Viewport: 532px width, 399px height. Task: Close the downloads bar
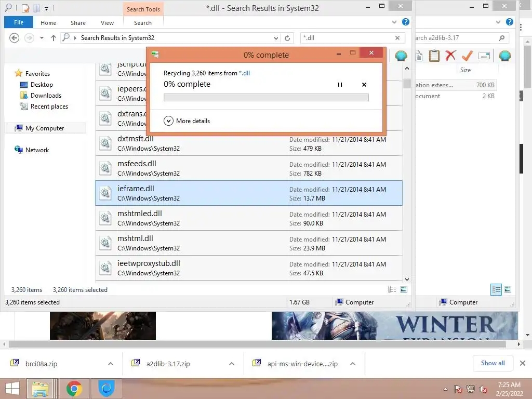pyautogui.click(x=523, y=363)
